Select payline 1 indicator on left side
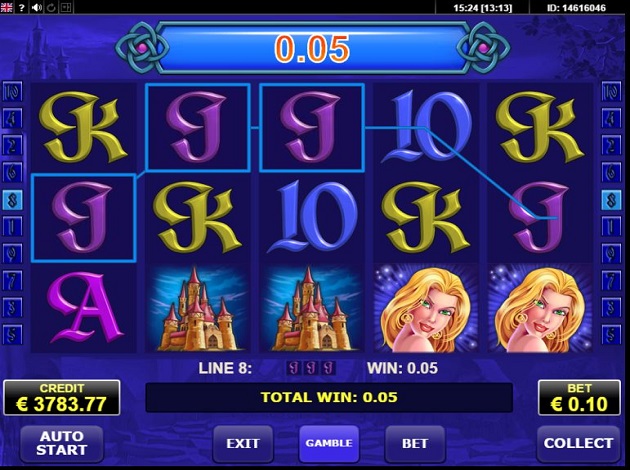This screenshot has width=630, height=470. tap(12, 227)
